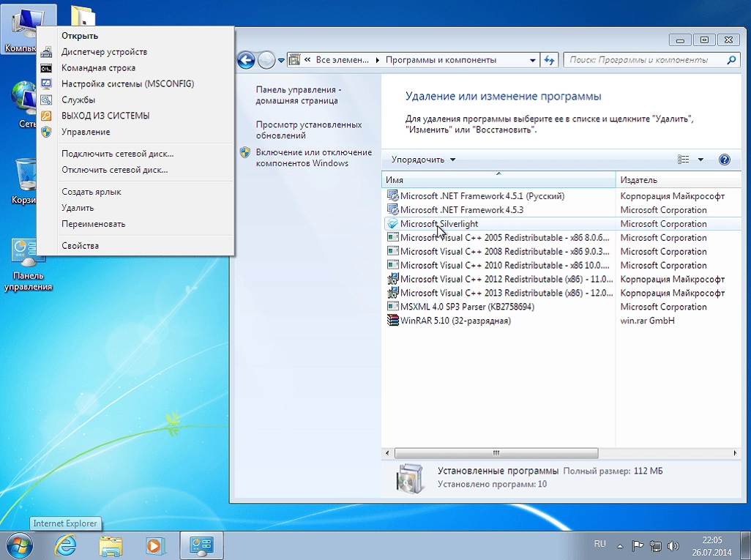751x560 pixels.
Task: Open Панель управления - домашняя страница link
Action: tap(299, 95)
